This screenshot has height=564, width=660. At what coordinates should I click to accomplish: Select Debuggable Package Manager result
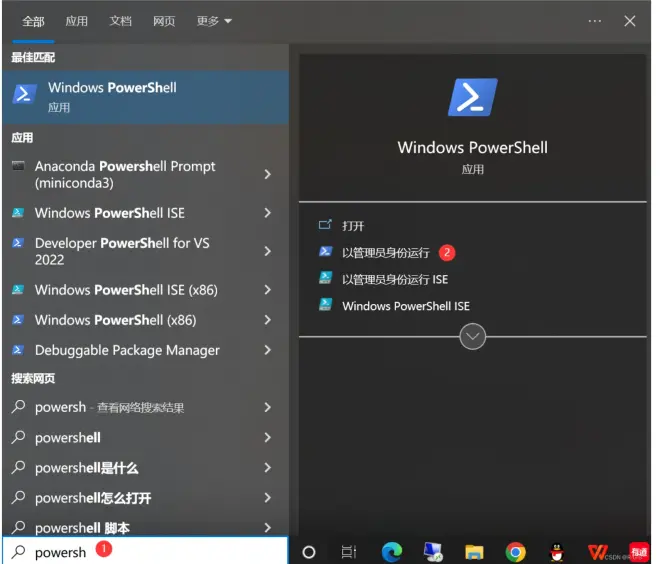click(x=145, y=350)
